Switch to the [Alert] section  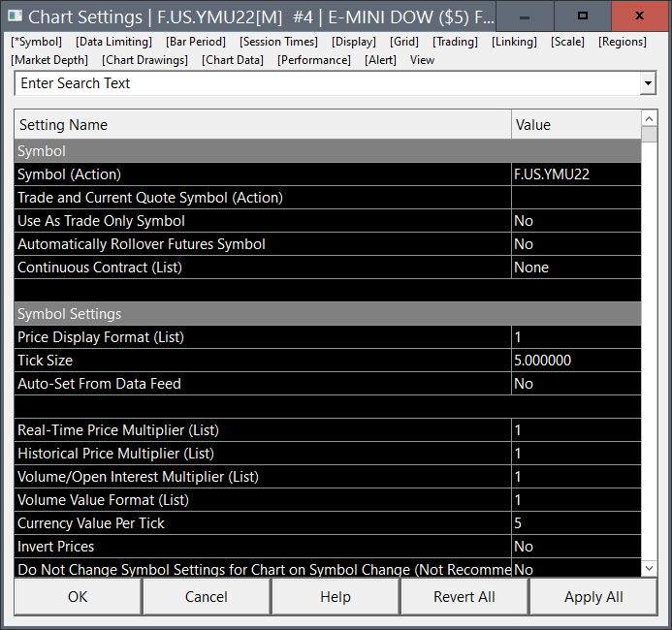coord(380,60)
